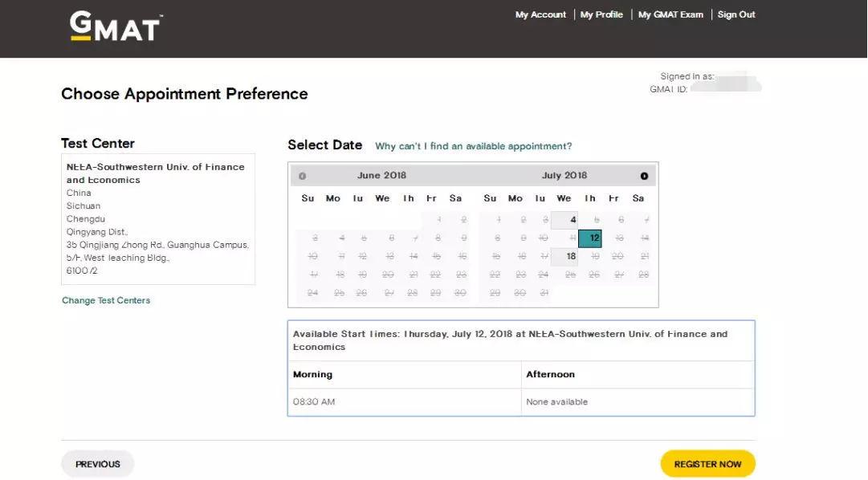Click the Choose Appointment Preference heading
This screenshot has width=868, height=480.
point(185,94)
